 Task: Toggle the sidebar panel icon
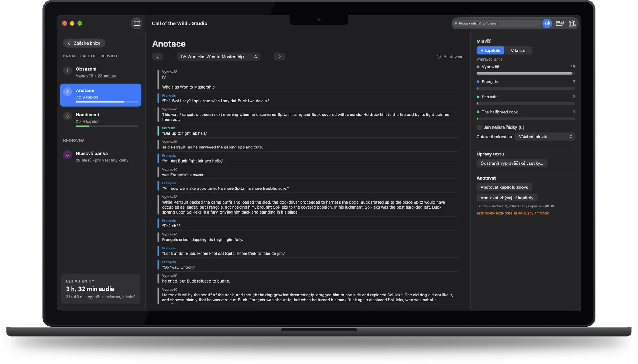click(137, 23)
